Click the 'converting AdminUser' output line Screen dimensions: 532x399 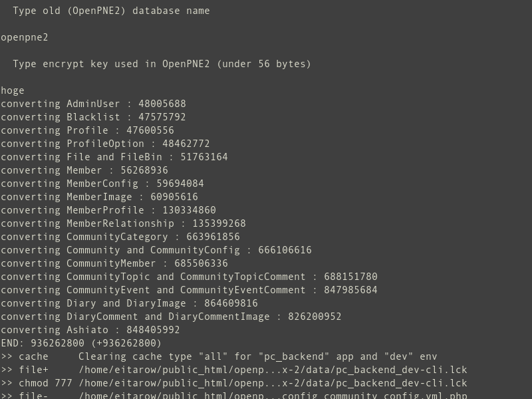pyautogui.click(x=93, y=104)
